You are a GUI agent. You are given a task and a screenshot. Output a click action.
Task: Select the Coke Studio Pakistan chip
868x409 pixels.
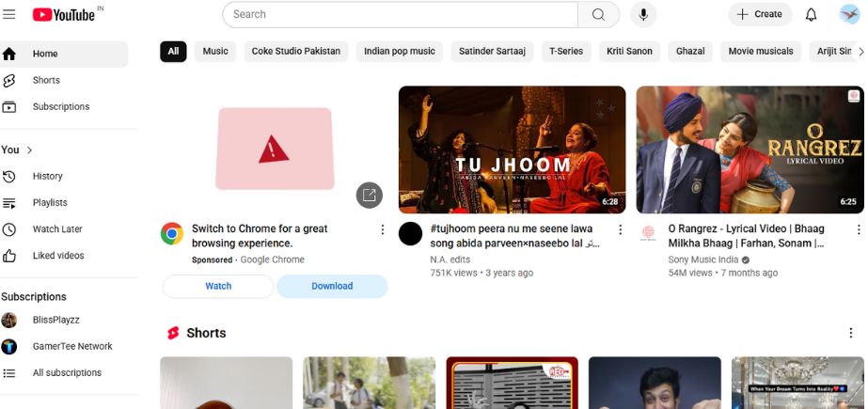coord(296,52)
